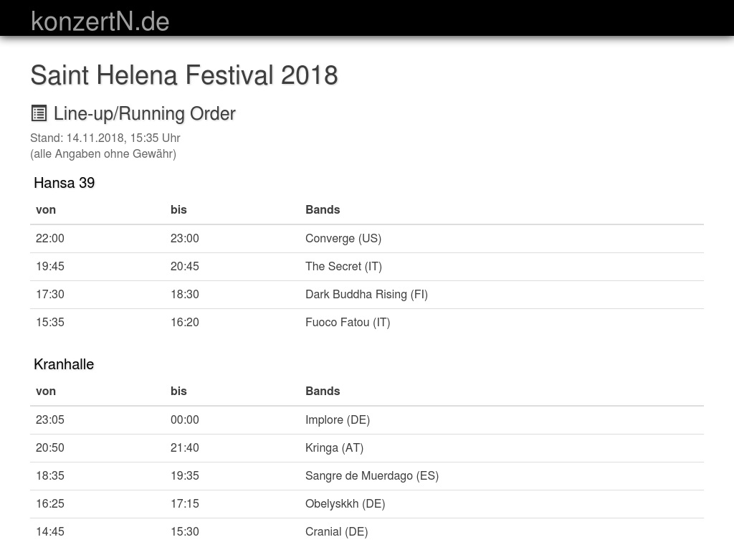Click the Implore (DE) band entry
This screenshot has width=734, height=560.
tap(337, 419)
